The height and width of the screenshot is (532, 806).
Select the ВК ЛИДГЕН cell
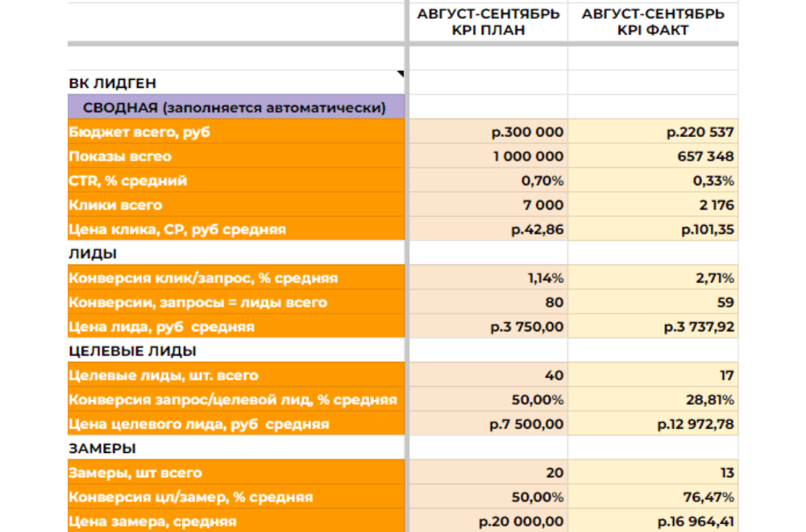236,83
